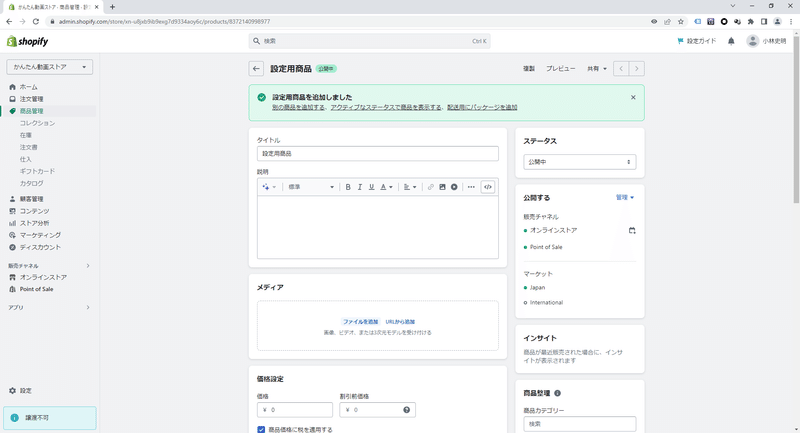
Task: Click the 設定ガイド flag icon
Action: point(680,41)
